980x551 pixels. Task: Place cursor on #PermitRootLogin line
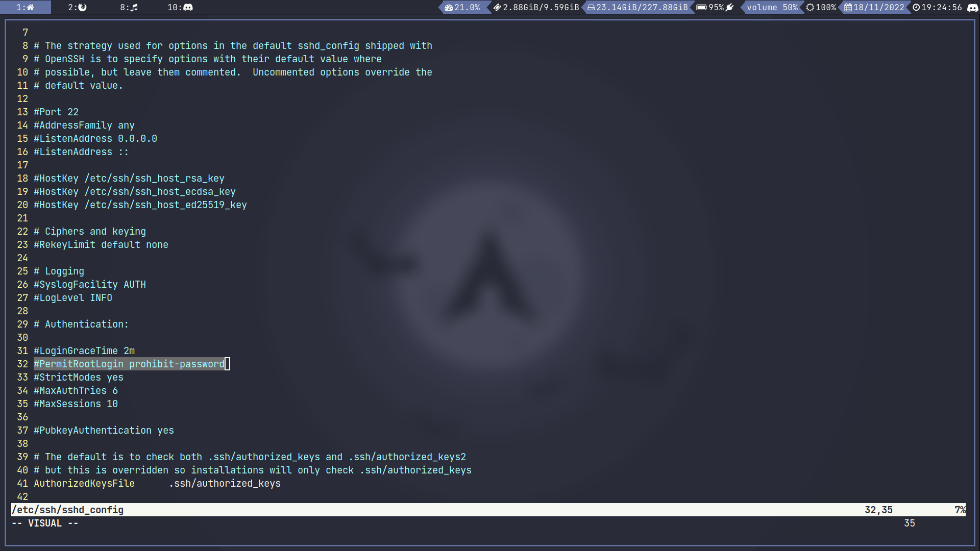[x=129, y=364]
